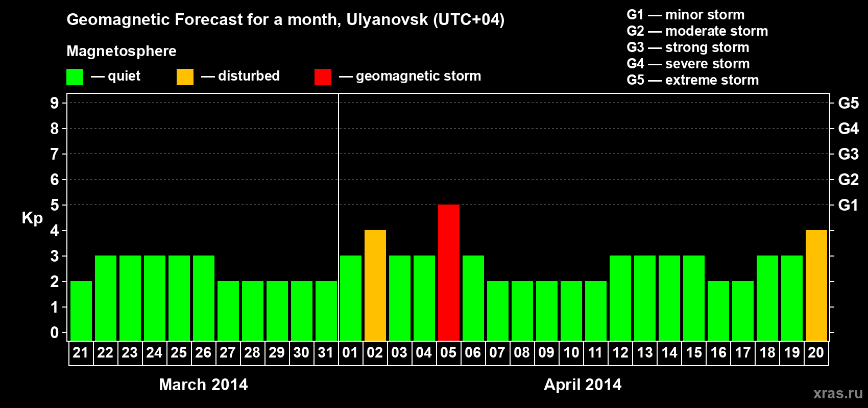Image resolution: width=868 pixels, height=408 pixels.
Task: Click the green bar for March 21
Action: (81, 311)
